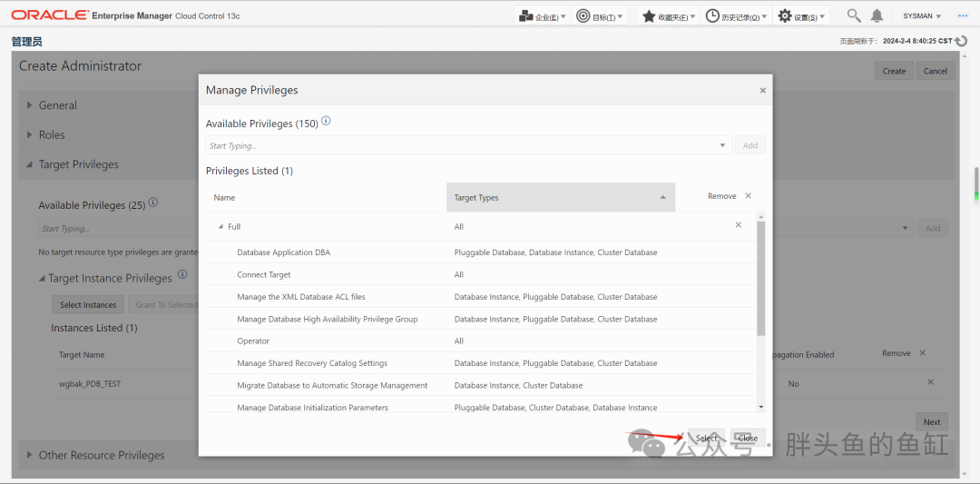Click Remove all X in dialog header
Viewport: 980px width, 484px height.
[x=748, y=196]
